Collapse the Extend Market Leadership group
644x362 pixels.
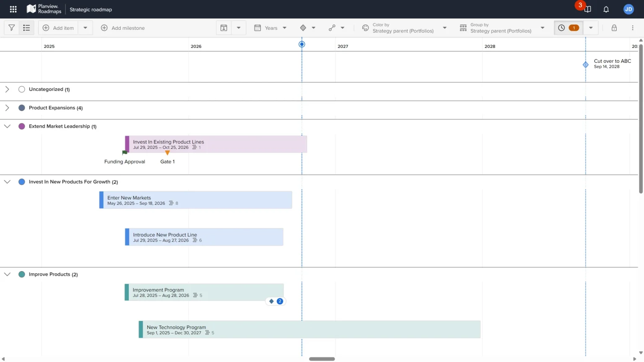pos(7,126)
